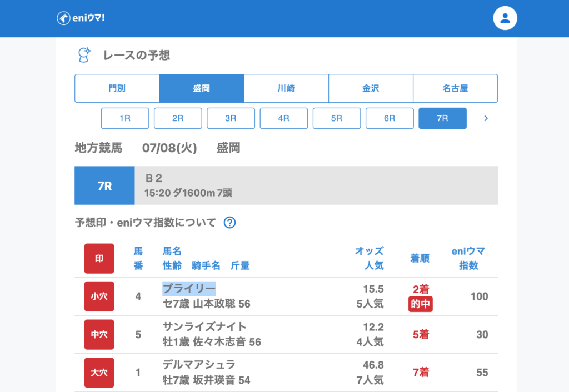Viewport: 569px width, 392px height.
Task: Switch to the 名古屋 racecourse tab
Action: pos(455,88)
